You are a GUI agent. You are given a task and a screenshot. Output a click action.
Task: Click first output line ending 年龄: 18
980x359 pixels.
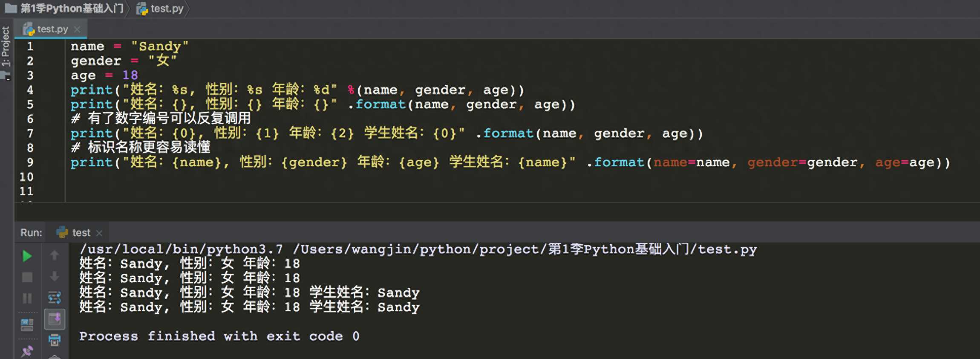[x=190, y=263]
